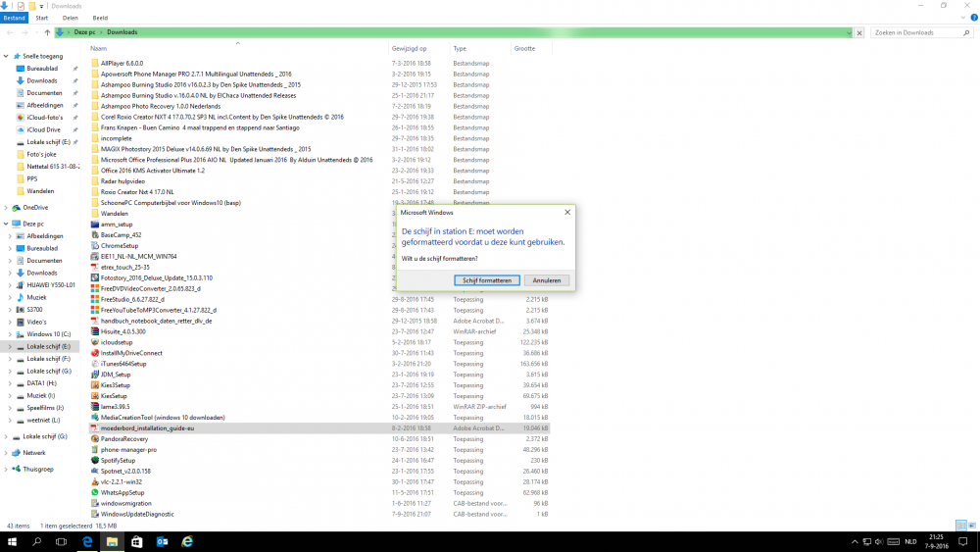
Task: Click the Help question mark icon
Action: (x=974, y=18)
